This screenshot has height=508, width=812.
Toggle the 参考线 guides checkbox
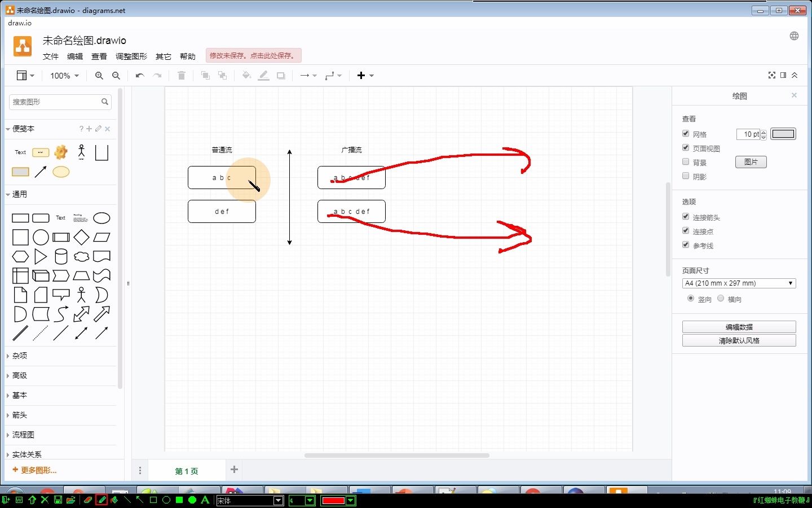coord(686,245)
